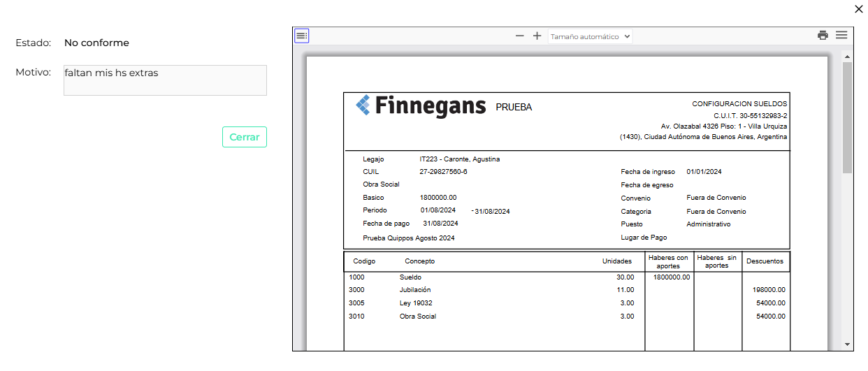Click the period start date '01/08/2024'
This screenshot has width=868, height=371.
click(438, 210)
